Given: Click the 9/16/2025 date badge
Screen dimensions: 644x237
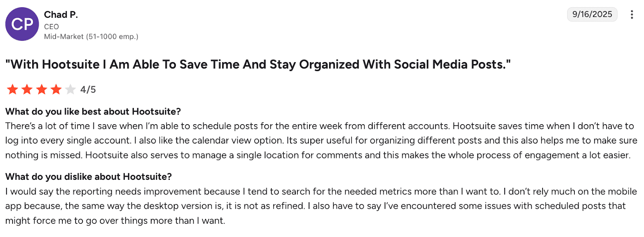Looking at the screenshot, I should (592, 15).
